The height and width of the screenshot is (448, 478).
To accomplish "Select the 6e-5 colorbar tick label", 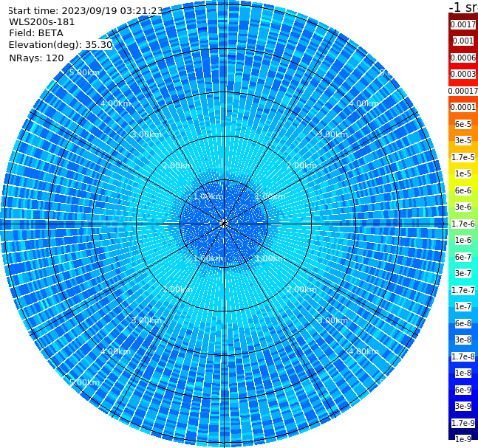I will coord(463,124).
